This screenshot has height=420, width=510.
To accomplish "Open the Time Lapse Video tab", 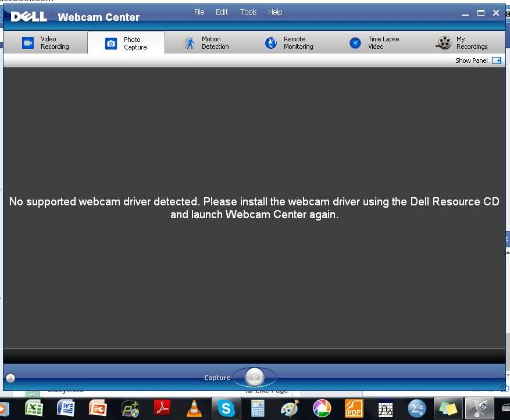I will 374,42.
